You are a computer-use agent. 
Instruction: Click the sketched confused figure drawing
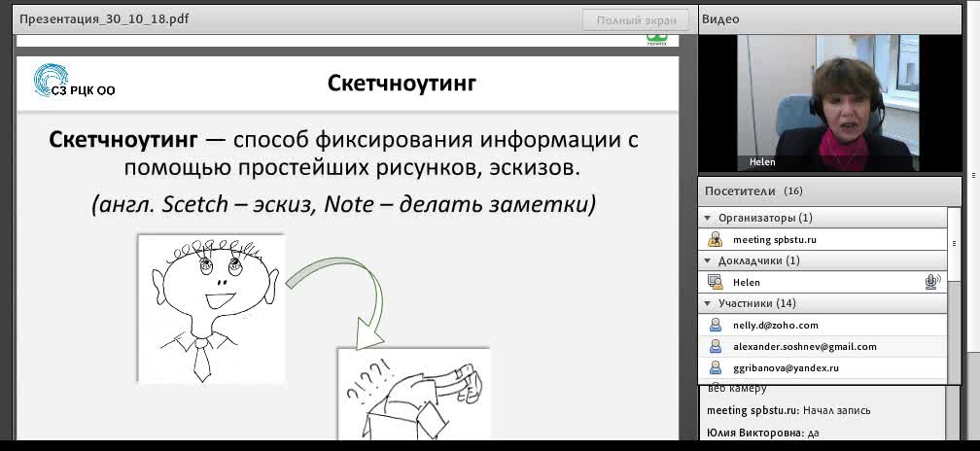point(414,394)
